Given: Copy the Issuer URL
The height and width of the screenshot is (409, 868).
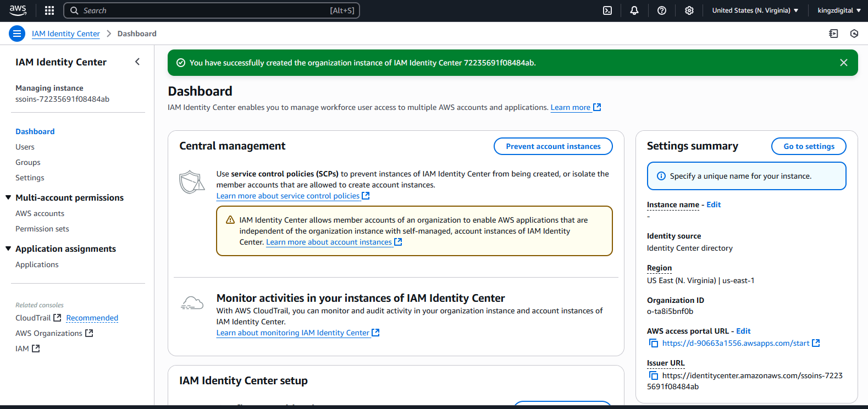Looking at the screenshot, I should (x=654, y=375).
